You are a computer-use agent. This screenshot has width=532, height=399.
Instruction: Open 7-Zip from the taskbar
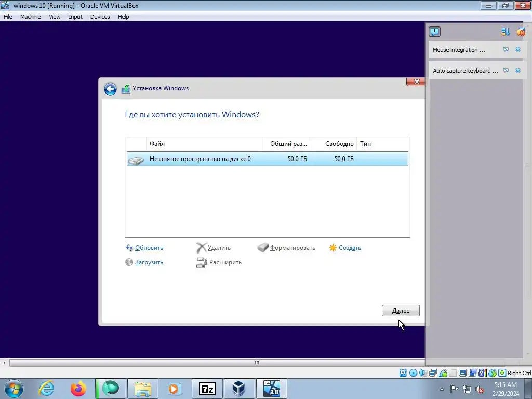207,389
